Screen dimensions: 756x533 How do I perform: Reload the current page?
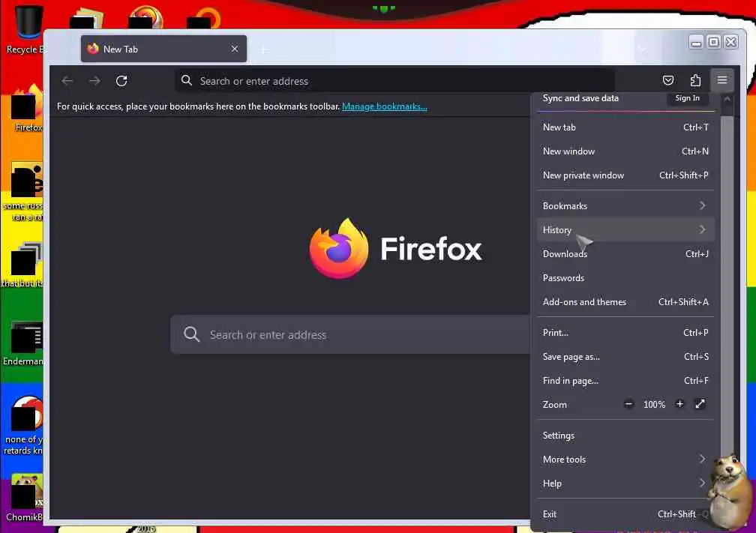(x=121, y=81)
